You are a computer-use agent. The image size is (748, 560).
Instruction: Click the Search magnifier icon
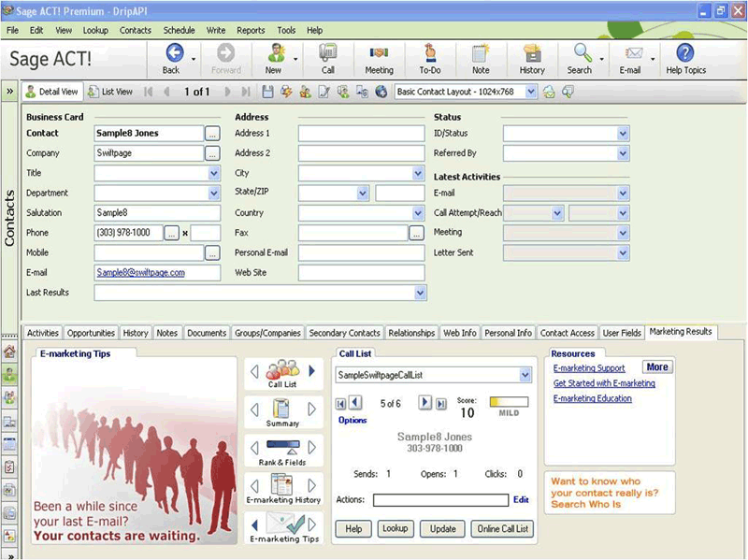583,53
